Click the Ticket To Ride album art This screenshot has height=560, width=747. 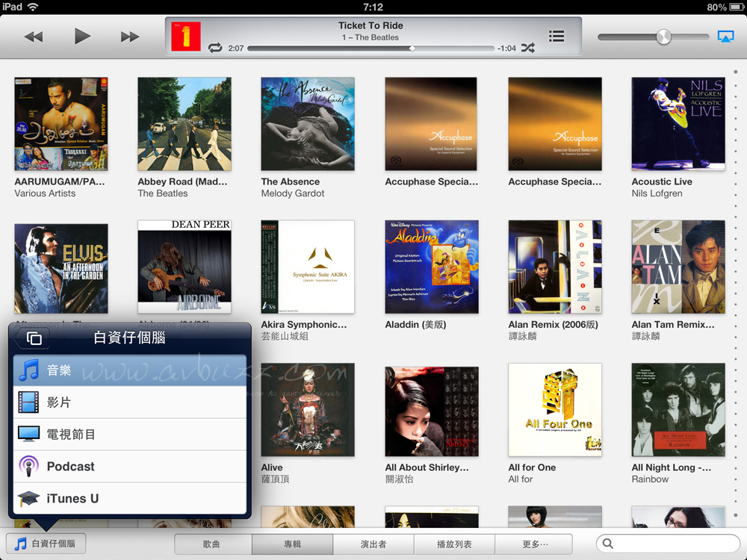coord(186,37)
